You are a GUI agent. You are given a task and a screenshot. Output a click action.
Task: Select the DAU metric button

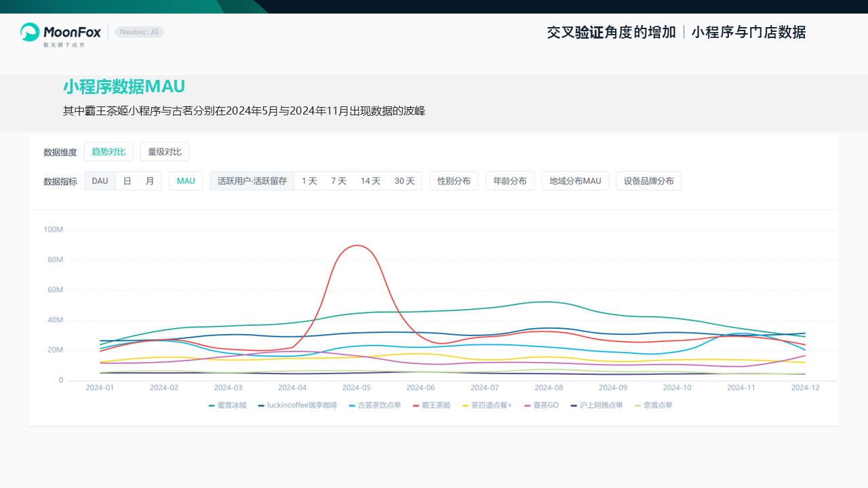[x=100, y=181]
